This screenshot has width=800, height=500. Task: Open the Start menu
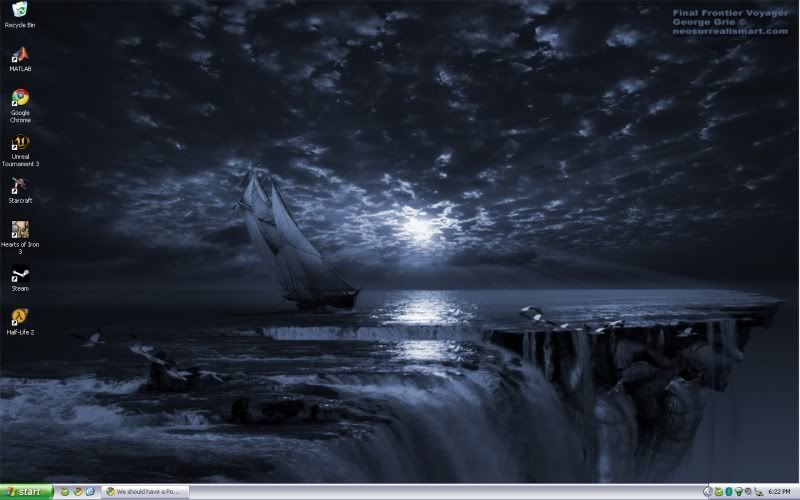(x=27, y=492)
